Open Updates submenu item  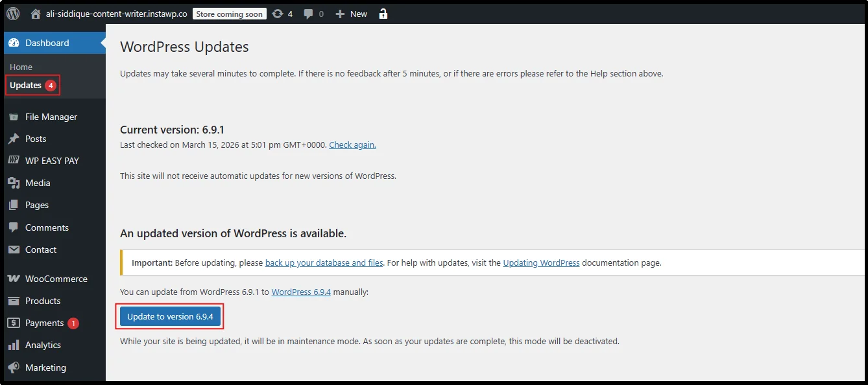(26, 85)
